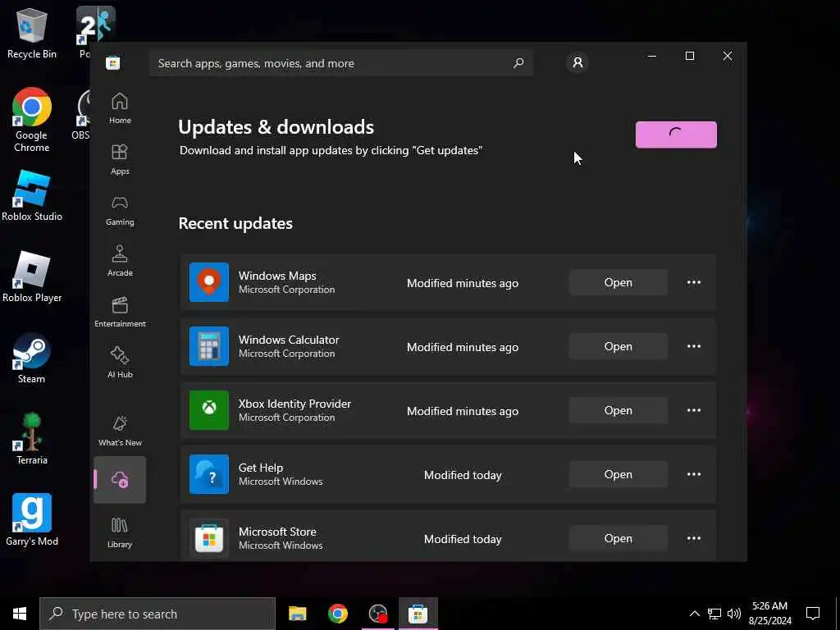Click the Google Chrome desktop shortcut
The width and height of the screenshot is (840, 630).
[x=32, y=120]
